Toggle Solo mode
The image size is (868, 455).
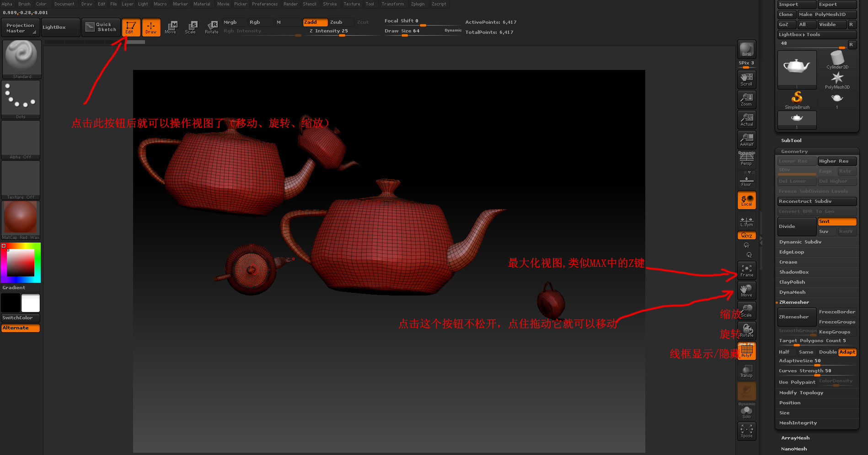click(746, 411)
